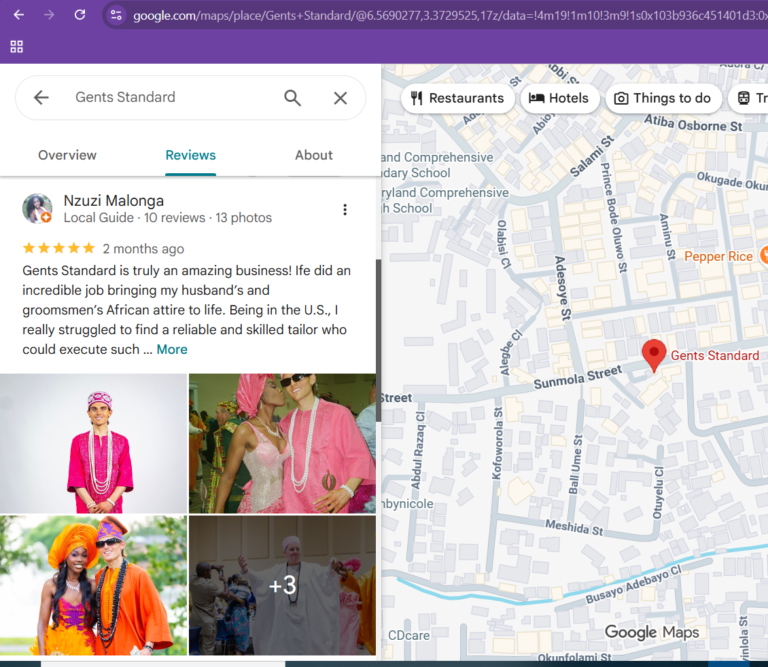Click the Sunmola Street map label

point(578,377)
